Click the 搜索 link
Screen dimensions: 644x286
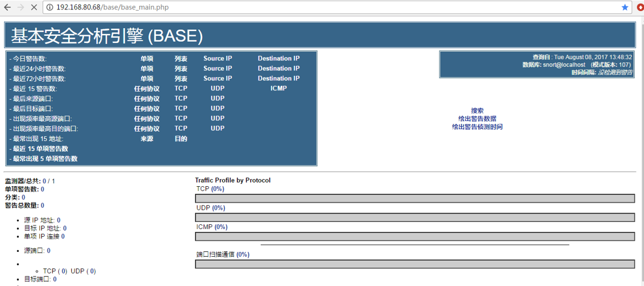[477, 110]
